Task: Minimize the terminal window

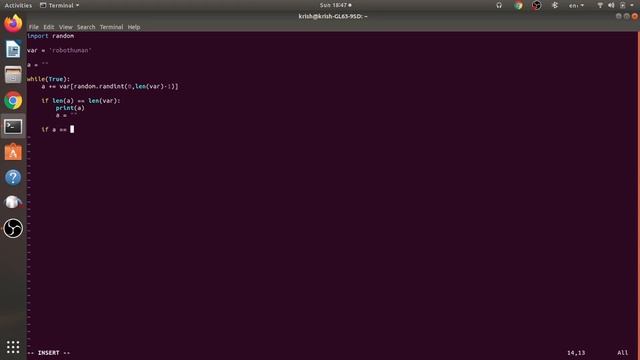Action: coord(619,16)
